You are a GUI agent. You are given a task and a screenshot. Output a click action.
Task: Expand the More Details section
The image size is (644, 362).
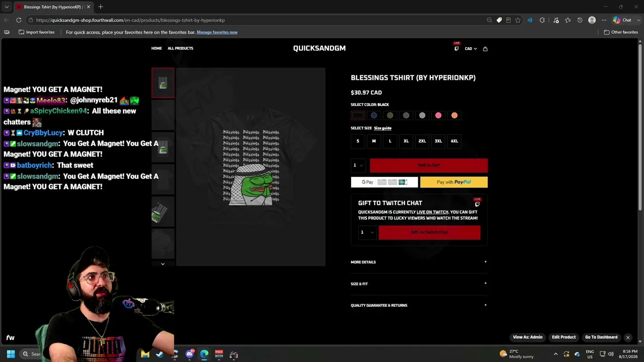click(x=419, y=262)
